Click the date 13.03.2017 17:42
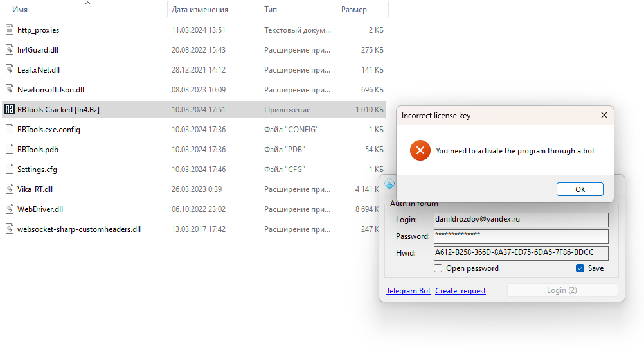644x357 pixels. pyautogui.click(x=199, y=229)
